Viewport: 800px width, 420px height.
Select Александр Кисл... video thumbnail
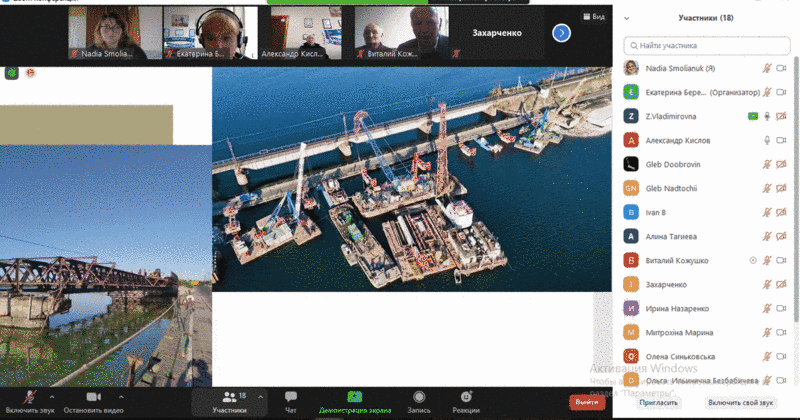click(x=300, y=33)
